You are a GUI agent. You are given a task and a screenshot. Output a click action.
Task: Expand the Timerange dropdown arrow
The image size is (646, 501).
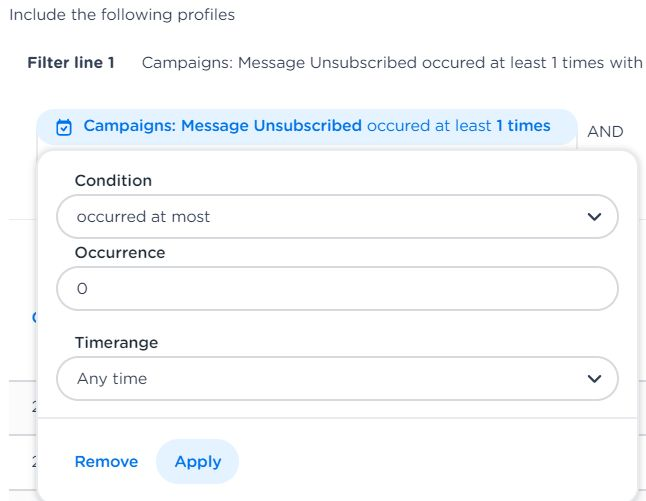coord(594,378)
